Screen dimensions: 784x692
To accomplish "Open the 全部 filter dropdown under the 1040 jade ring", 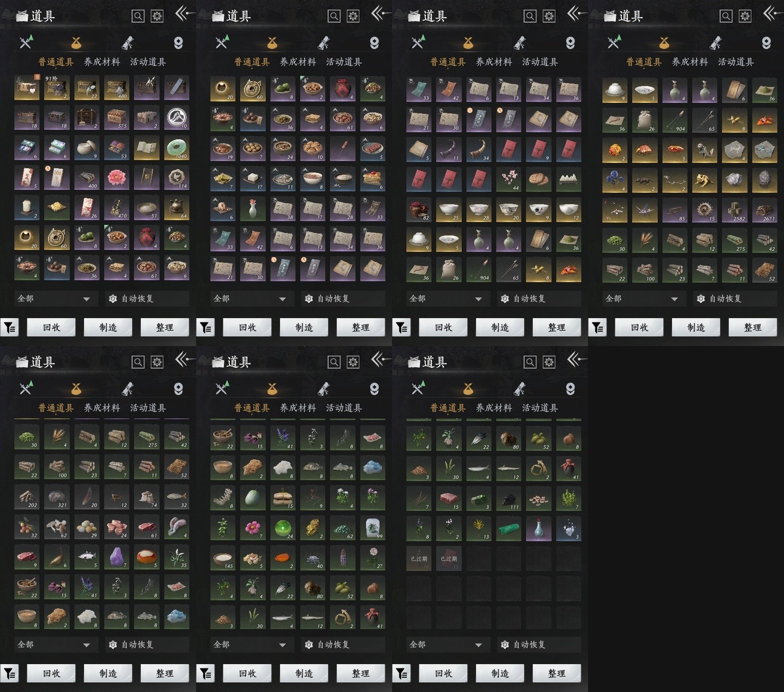I will (x=52, y=298).
